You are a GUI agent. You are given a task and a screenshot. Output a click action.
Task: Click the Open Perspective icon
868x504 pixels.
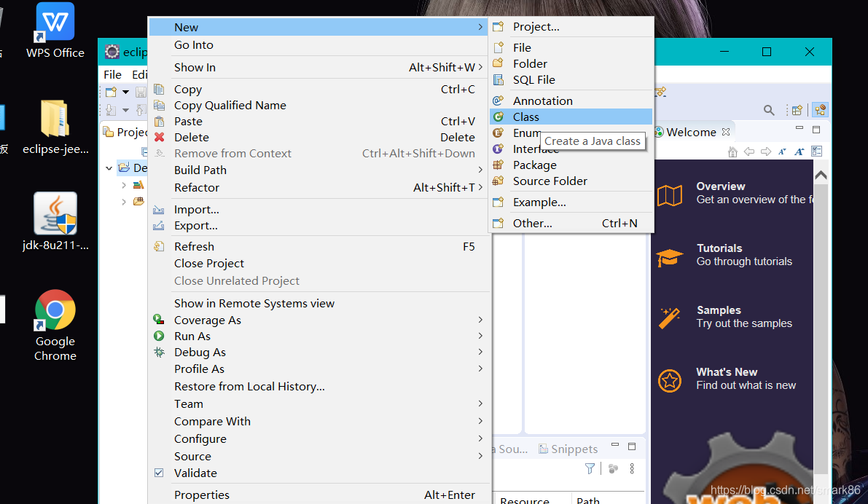pos(797,110)
